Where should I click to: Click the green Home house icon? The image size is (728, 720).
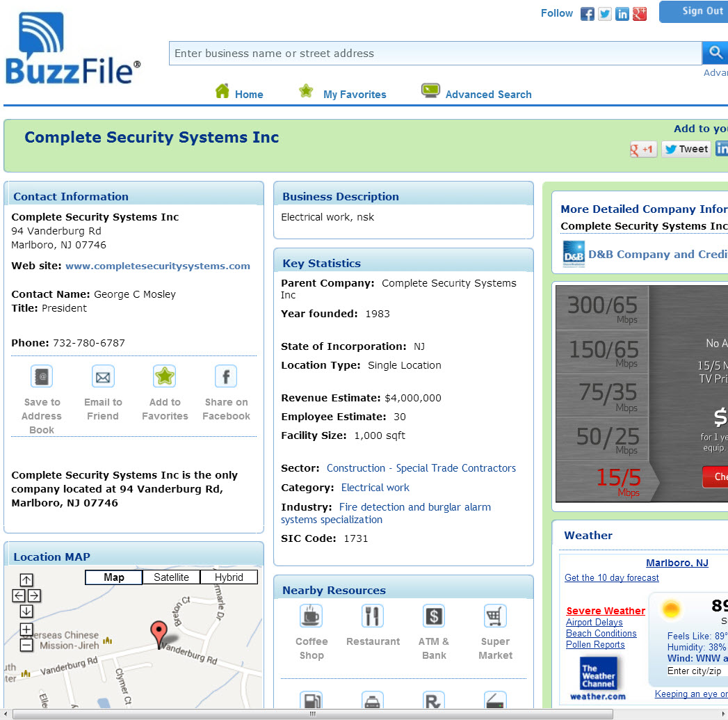[x=222, y=91]
